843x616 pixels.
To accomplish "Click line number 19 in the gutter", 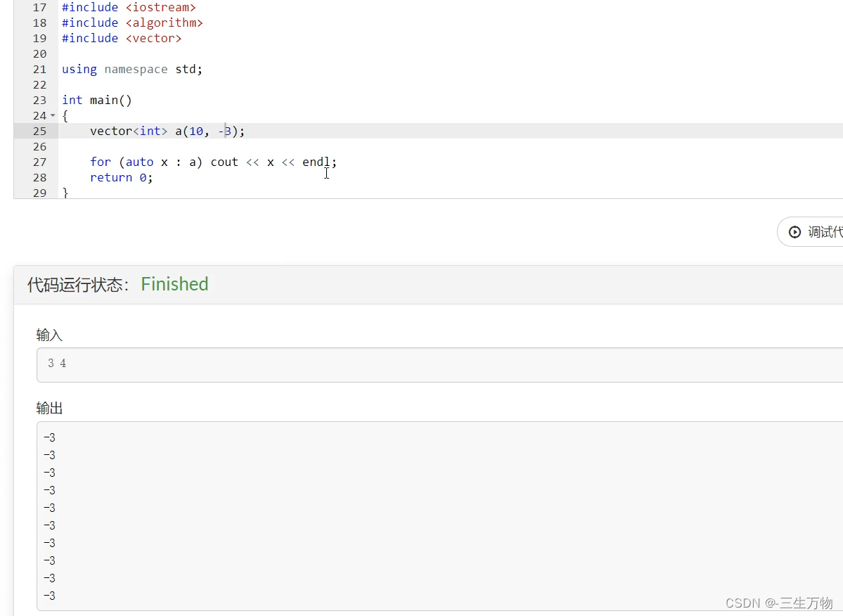I will (40, 39).
